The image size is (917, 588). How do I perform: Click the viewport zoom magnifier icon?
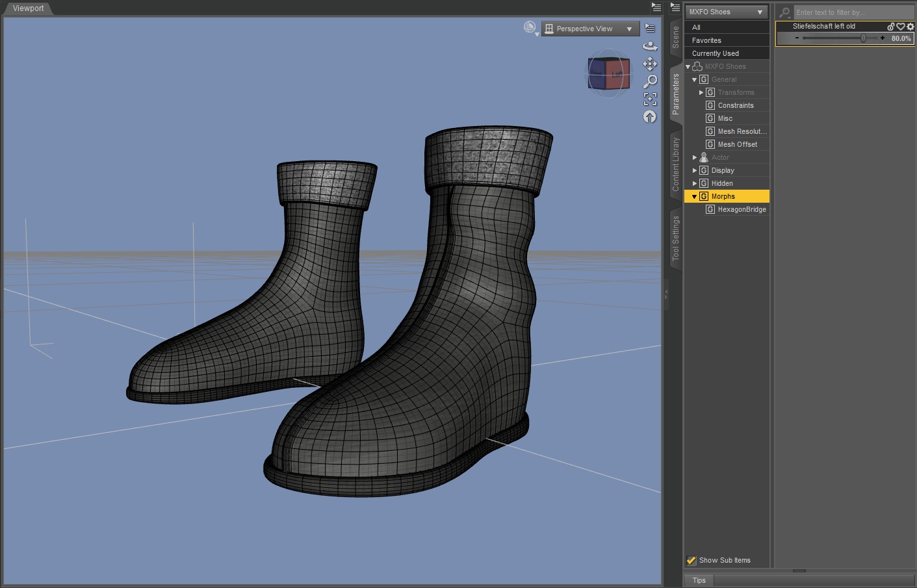coord(650,81)
